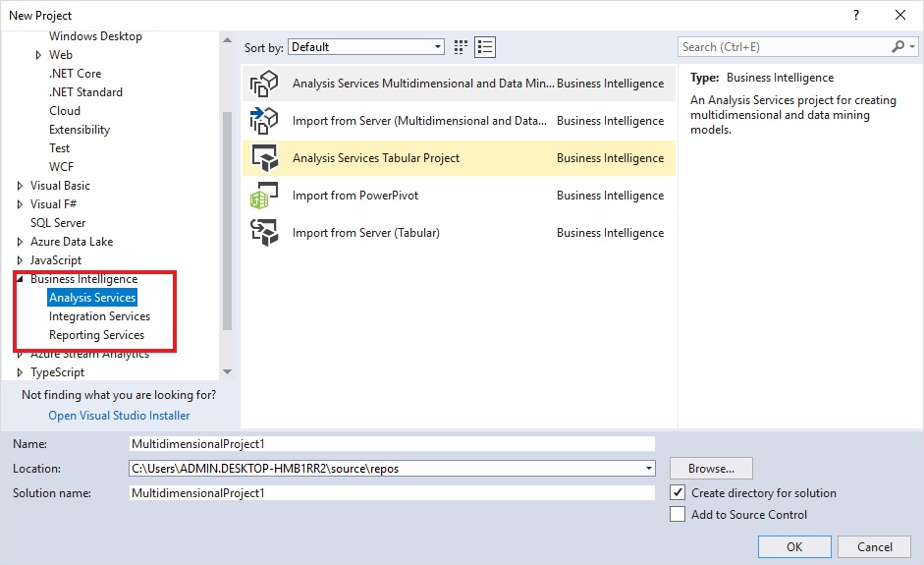Screen dimensions: 924x565
Task: Click the tree vertical scrollbar thumb
Action: coord(227,220)
